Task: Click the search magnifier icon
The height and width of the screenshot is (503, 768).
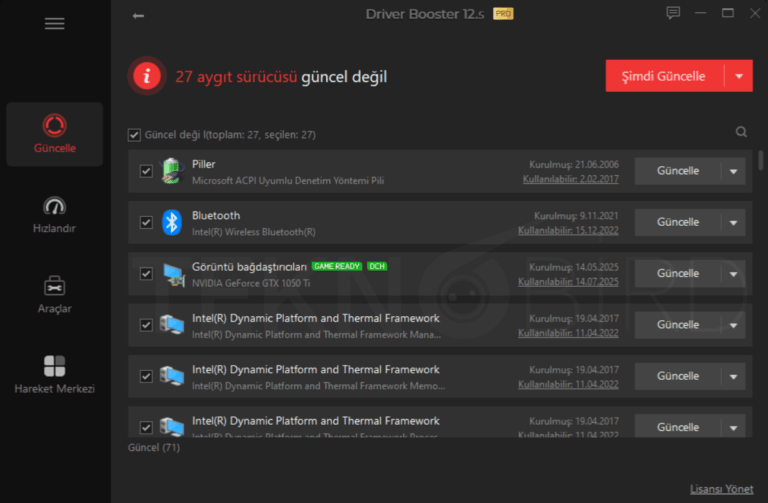Action: point(741,132)
